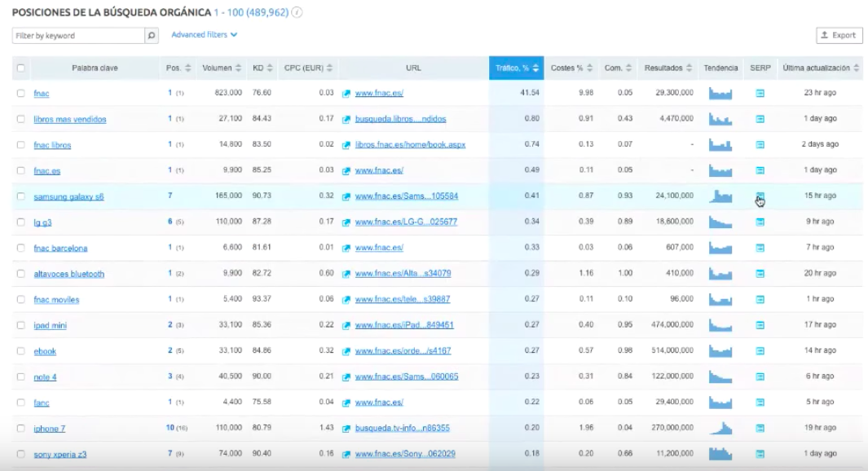This screenshot has height=471, width=868.
Task: Check the ipad mini row checkbox
Action: click(x=21, y=325)
